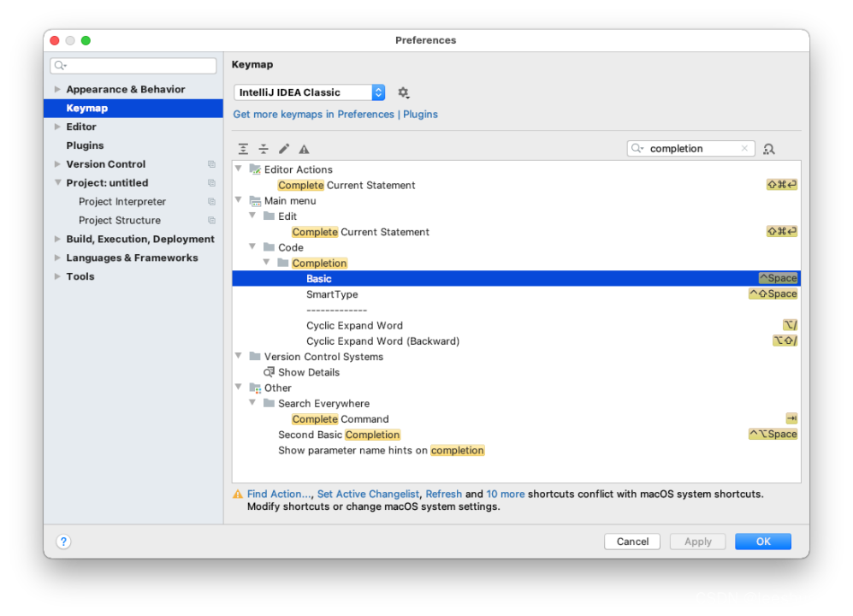The height and width of the screenshot is (616, 853).
Task: Click copy icon beside Project: untitled
Action: tap(211, 183)
